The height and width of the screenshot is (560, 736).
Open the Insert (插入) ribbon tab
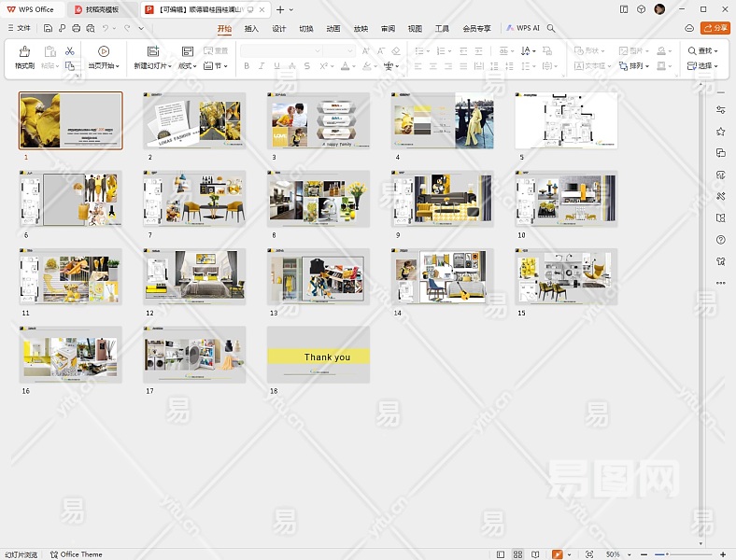[x=251, y=28]
